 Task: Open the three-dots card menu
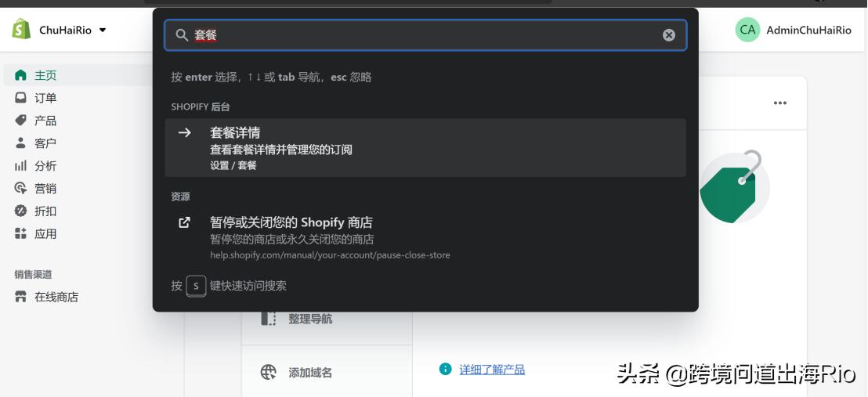(x=780, y=103)
